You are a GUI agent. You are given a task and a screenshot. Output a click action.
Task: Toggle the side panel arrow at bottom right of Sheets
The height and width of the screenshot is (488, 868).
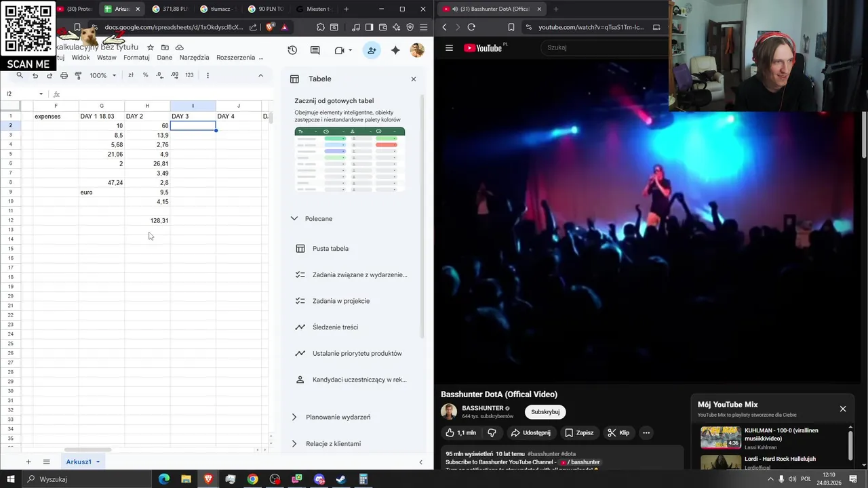[420, 462]
